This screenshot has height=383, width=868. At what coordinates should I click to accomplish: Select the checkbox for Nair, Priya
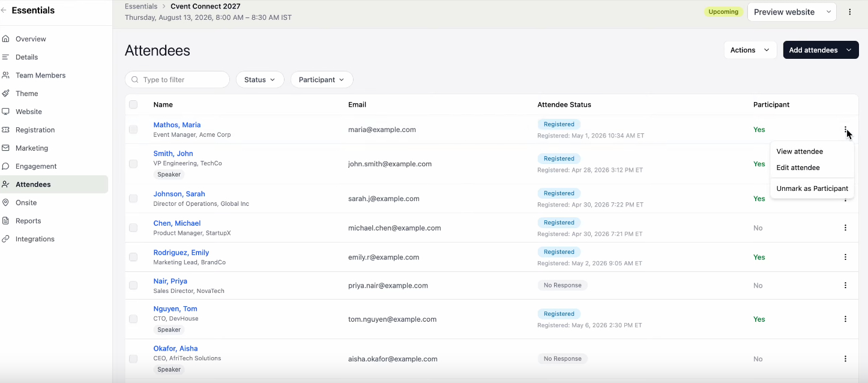(x=133, y=286)
